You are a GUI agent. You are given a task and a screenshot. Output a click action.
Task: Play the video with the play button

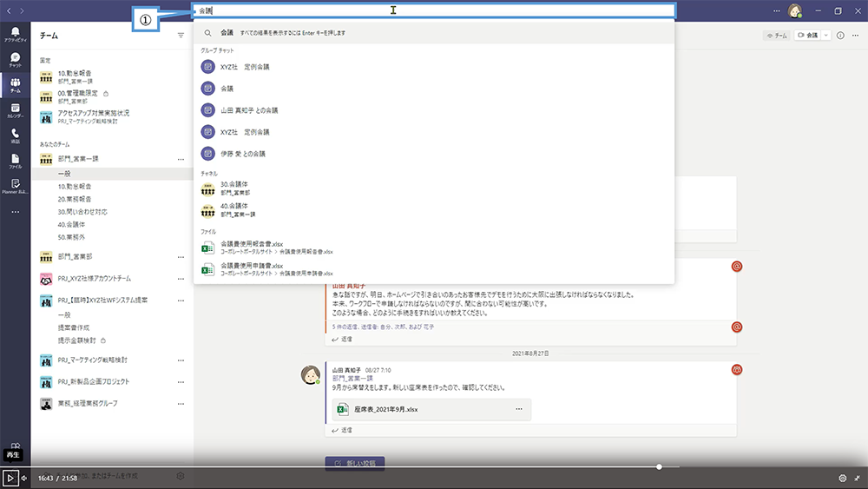click(x=10, y=478)
